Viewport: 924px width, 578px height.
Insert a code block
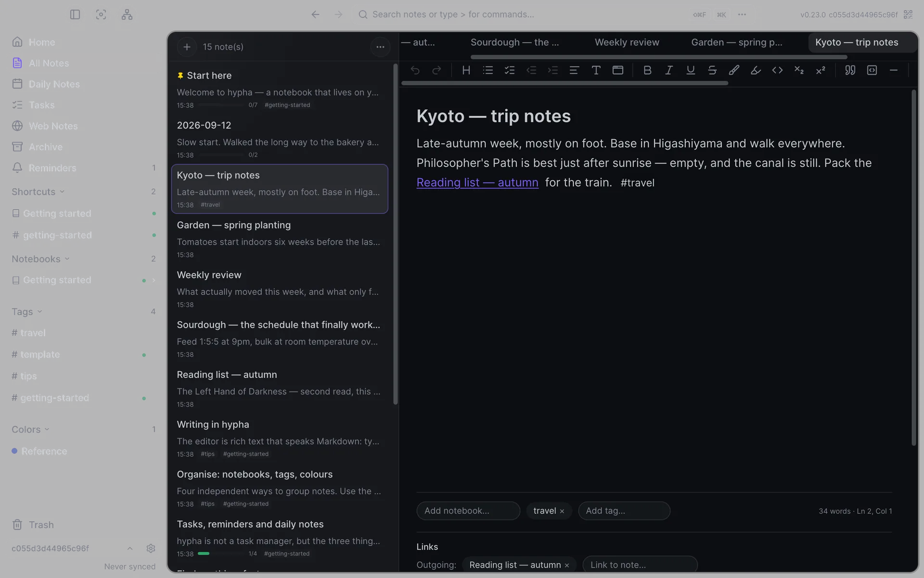pyautogui.click(x=872, y=70)
